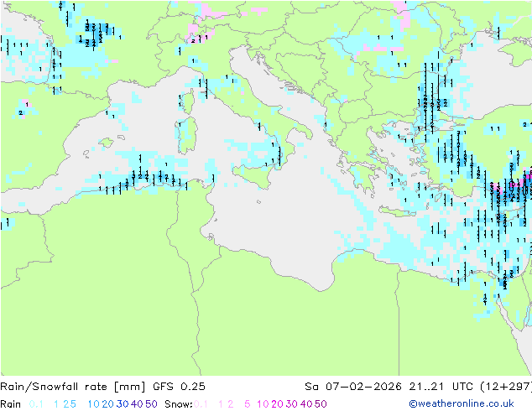Click the weatheronline.co.uk copyright link
Screen dimensions: 532x411
click(x=462, y=404)
